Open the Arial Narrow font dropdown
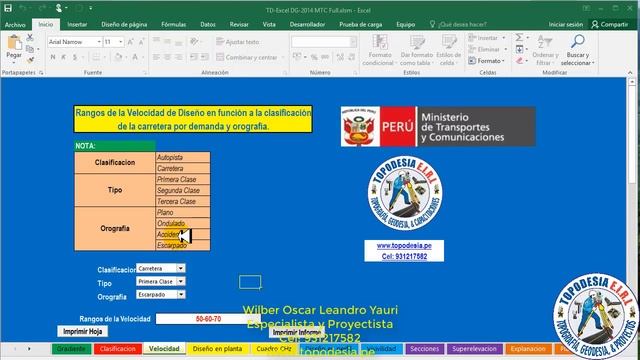The width and height of the screenshot is (640, 360). click(99, 42)
